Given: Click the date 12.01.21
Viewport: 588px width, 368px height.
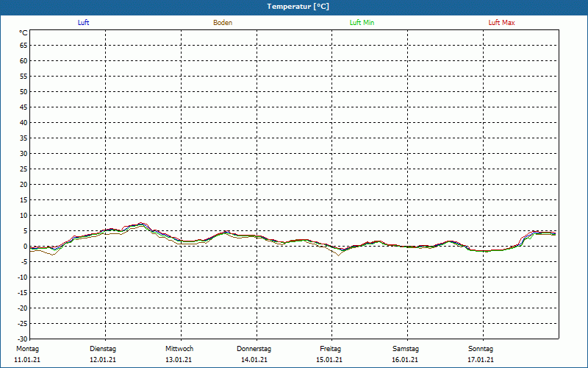Looking at the screenshot, I should (103, 360).
